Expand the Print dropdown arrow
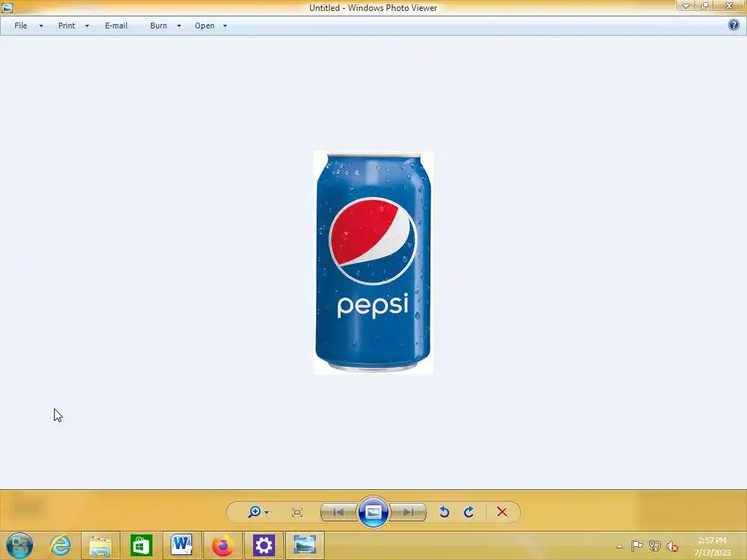 [88, 26]
